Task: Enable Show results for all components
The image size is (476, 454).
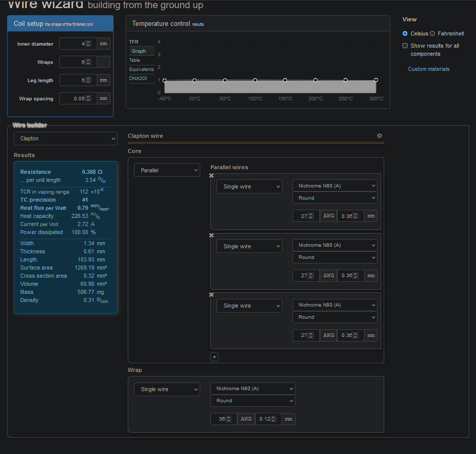Action: pos(405,46)
